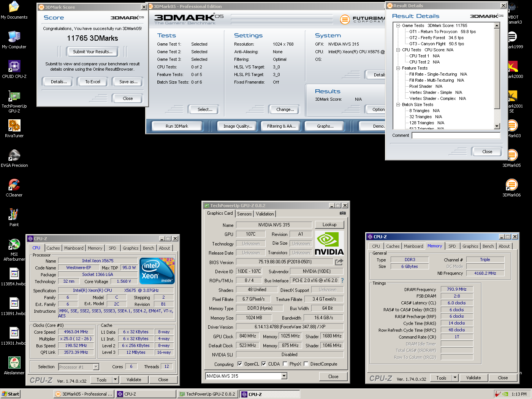532x399 pixels.
Task: Toggle the OpenCL checkbox in GPU-Z
Action: [240, 364]
